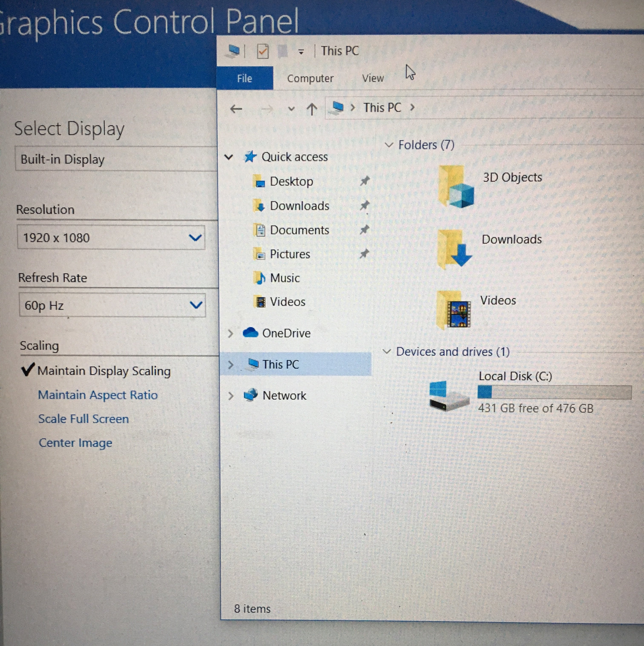The width and height of the screenshot is (644, 646).
Task: Click the 8 items status bar text
Action: click(x=252, y=609)
